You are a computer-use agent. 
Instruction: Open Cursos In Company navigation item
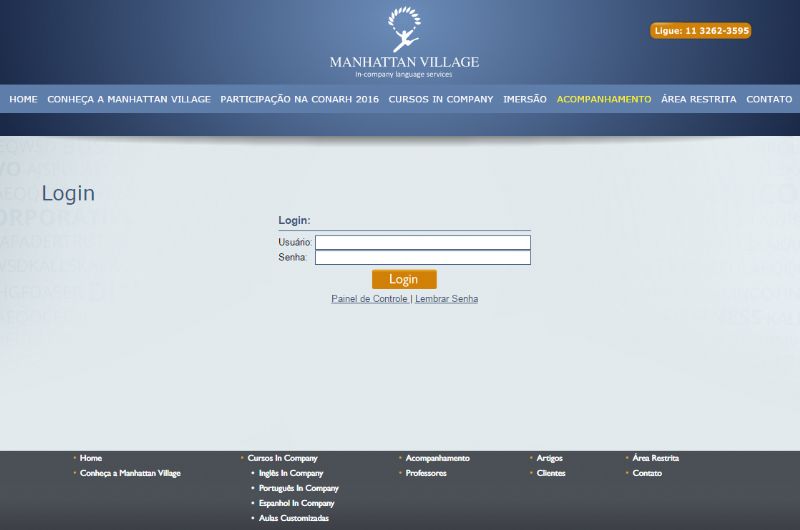tap(441, 99)
